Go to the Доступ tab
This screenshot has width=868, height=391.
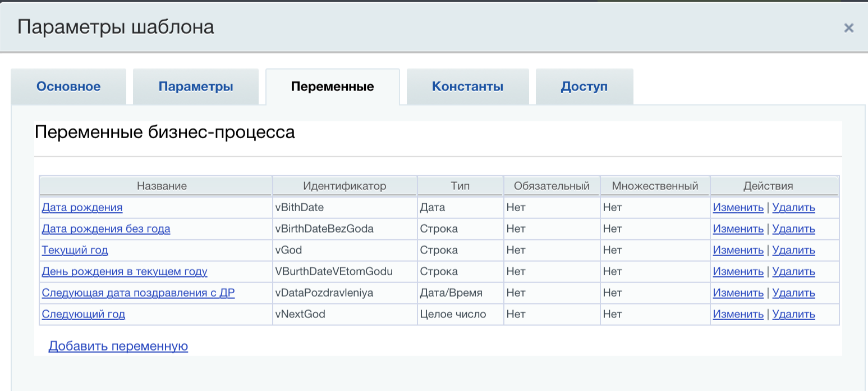[x=584, y=87]
